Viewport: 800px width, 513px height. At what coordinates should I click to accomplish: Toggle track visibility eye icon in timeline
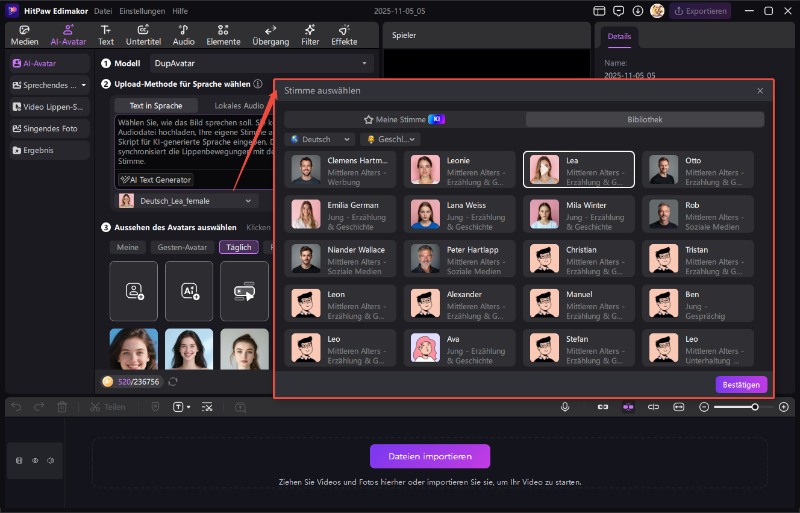[x=36, y=460]
